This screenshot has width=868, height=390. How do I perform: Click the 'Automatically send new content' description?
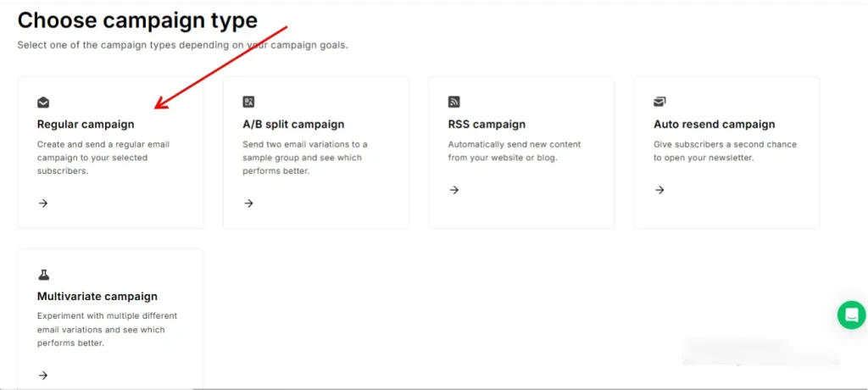514,151
